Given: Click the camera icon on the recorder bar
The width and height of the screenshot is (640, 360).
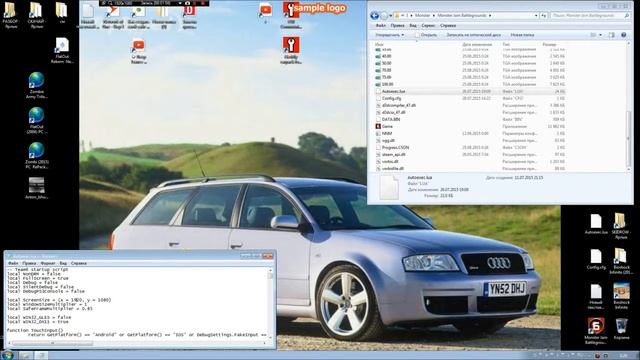Looking at the screenshot, I should click(187, 3).
